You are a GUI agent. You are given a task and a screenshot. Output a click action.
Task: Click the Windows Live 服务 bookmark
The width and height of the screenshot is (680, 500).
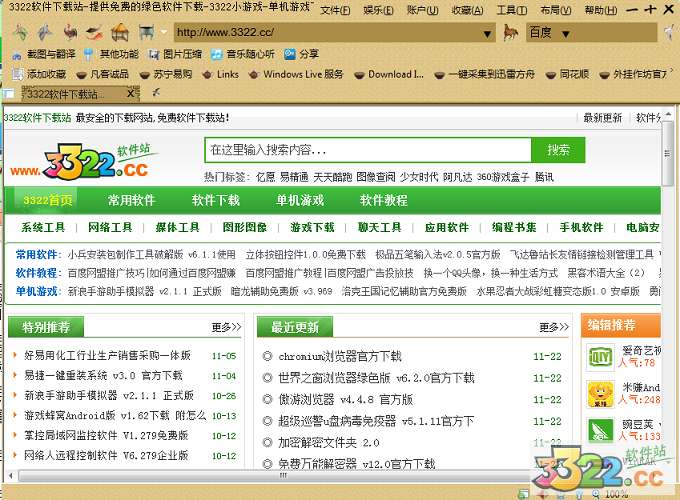point(302,74)
